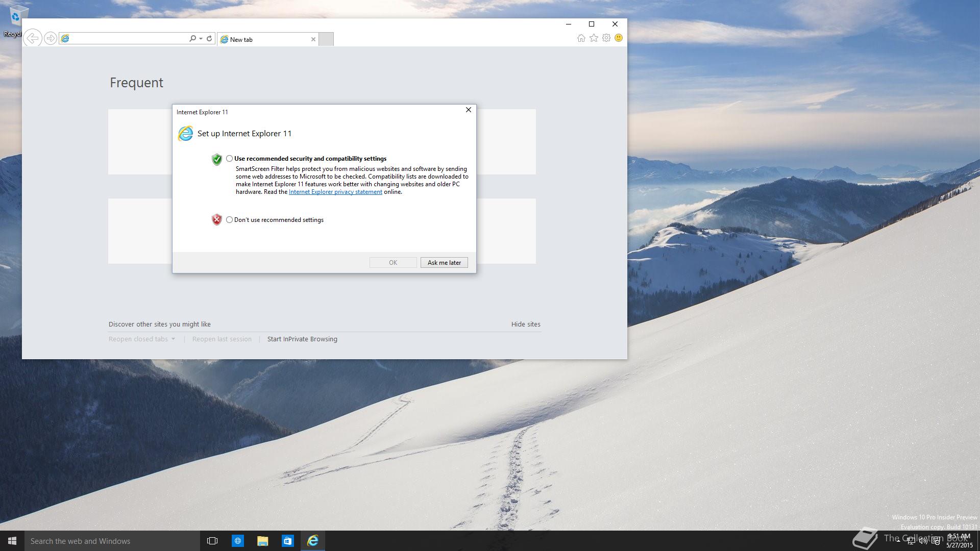Viewport: 980px width, 551px height.
Task: Open the Internet Explorer privacy statement link
Action: [x=335, y=192]
